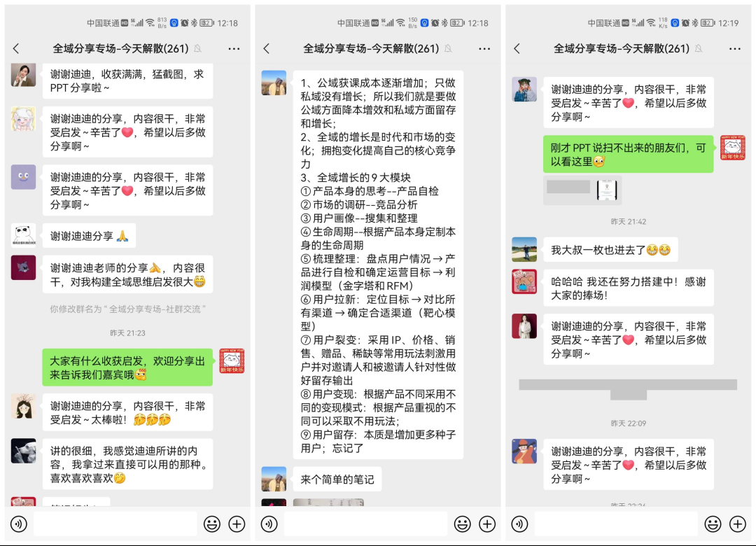Tap back arrow above '谢谢迪迪，收获满满' chat
The height and width of the screenshot is (546, 756).
click(x=16, y=48)
